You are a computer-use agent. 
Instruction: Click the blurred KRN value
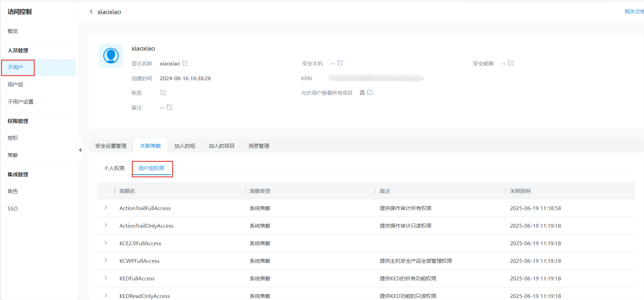[x=376, y=78]
